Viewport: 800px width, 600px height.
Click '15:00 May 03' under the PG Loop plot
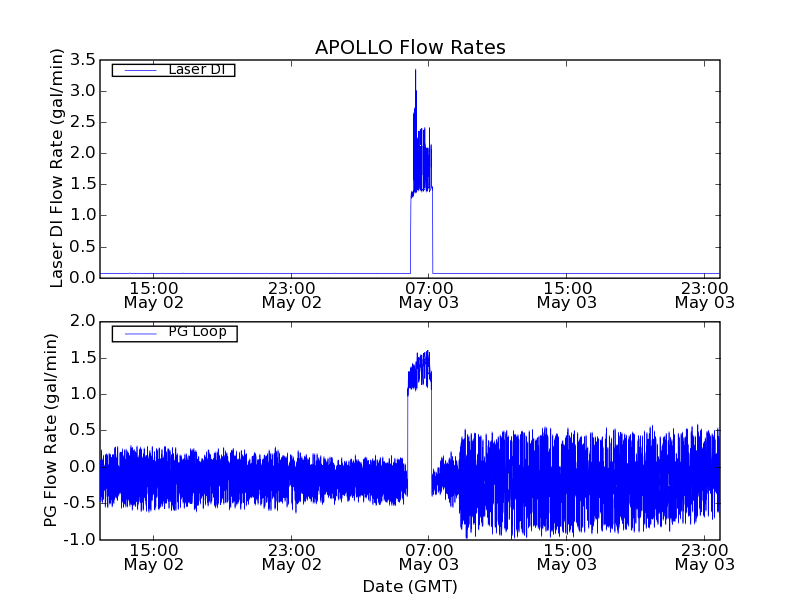click(x=567, y=557)
